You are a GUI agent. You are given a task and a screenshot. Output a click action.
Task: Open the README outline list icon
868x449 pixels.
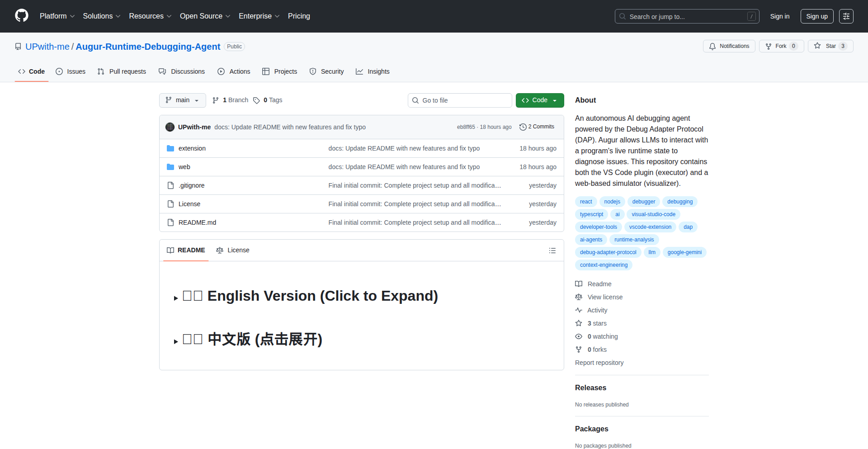click(552, 250)
